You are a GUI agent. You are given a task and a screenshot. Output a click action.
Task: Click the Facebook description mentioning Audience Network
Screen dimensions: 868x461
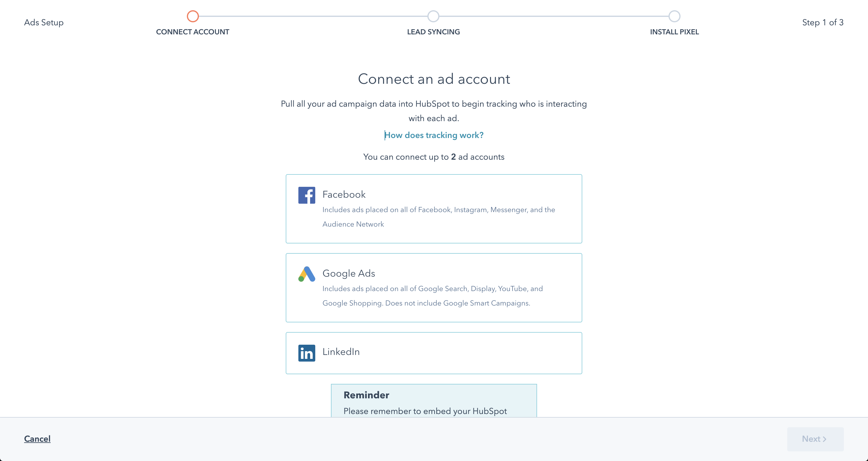(x=439, y=217)
